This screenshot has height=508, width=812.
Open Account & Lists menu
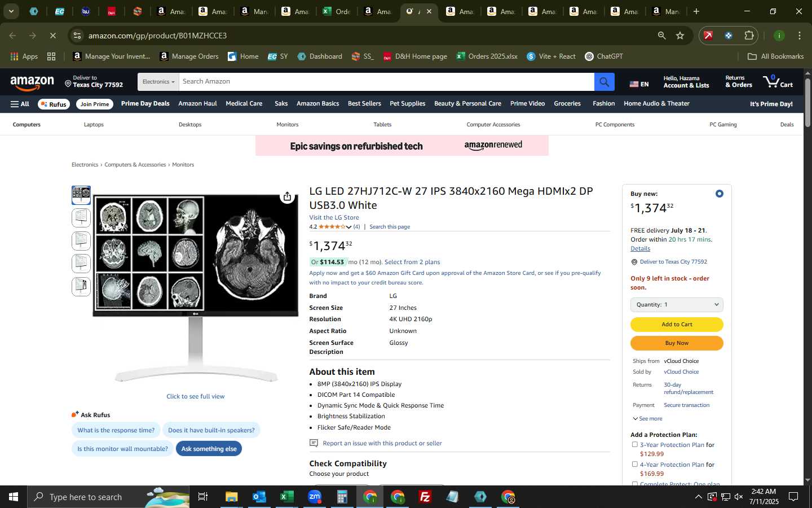(686, 82)
